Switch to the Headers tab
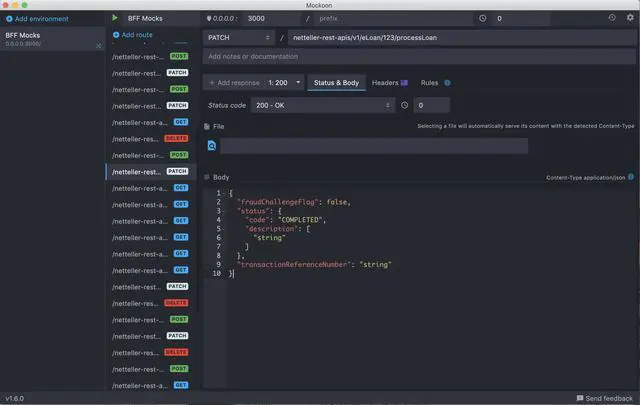Screen dimensions: 640x405 click(389, 83)
